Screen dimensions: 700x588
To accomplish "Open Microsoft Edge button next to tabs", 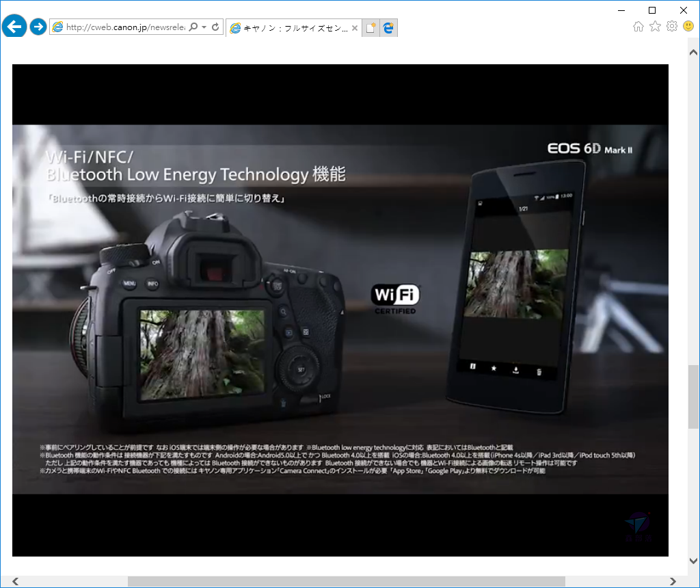I will coord(388,27).
